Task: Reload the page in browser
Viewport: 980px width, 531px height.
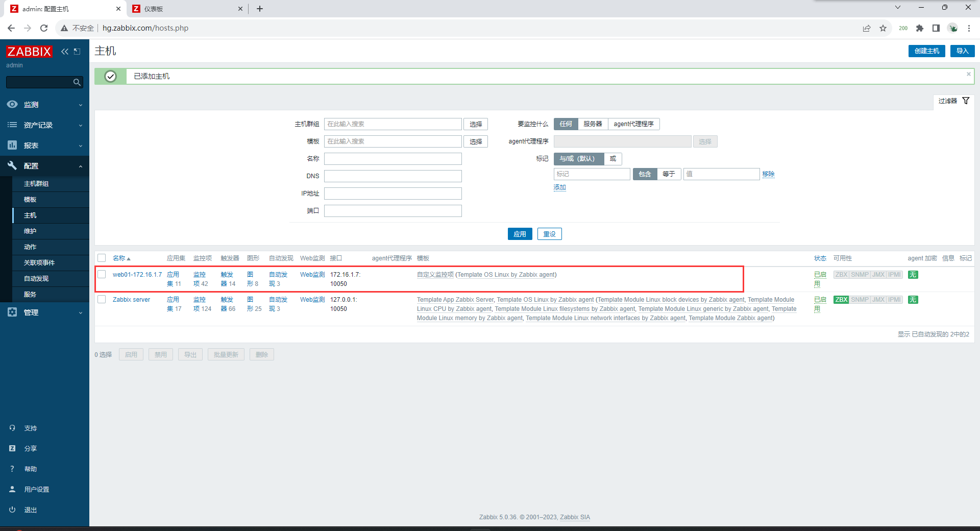Action: 44,28
